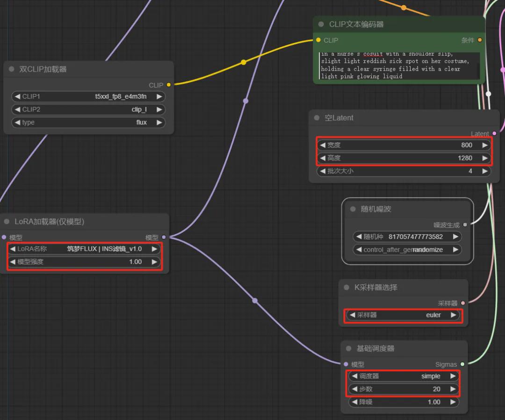Switch 调度器 to next option with right arrow
Image resolution: width=505 pixels, height=420 pixels.
453,376
